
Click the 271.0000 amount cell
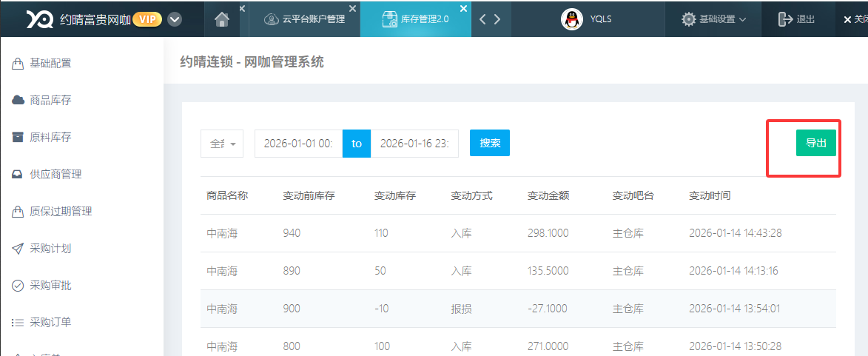tap(548, 346)
